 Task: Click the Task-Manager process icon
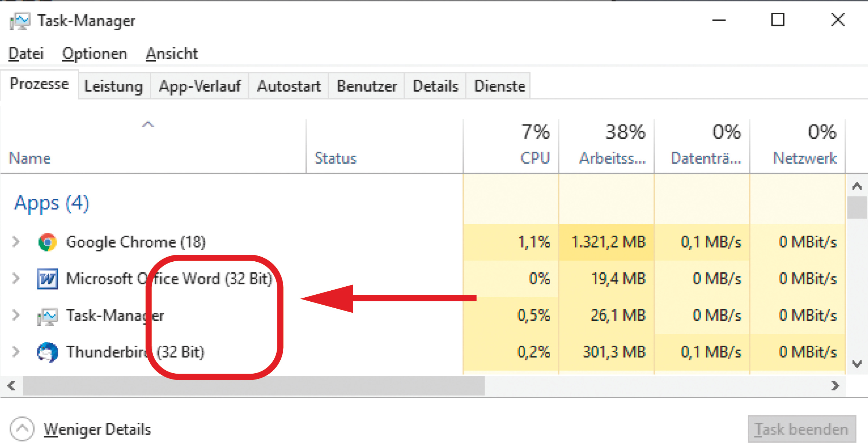tap(47, 316)
